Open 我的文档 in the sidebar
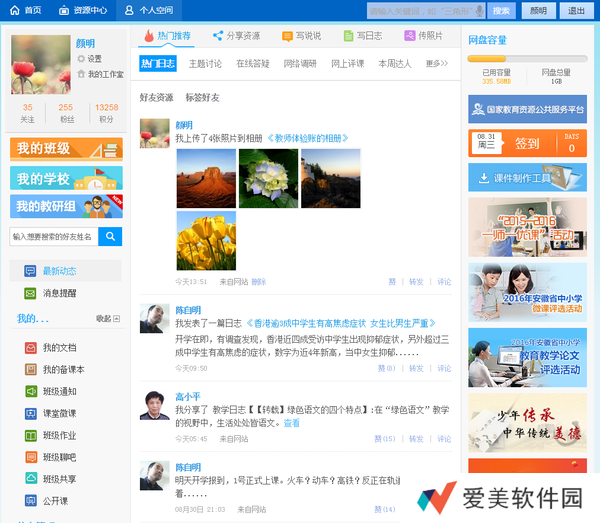The height and width of the screenshot is (523, 600). coord(59,347)
